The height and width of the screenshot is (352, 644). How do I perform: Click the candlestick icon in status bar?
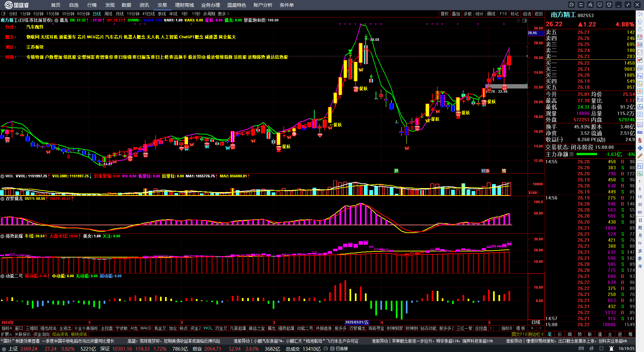click(592, 349)
